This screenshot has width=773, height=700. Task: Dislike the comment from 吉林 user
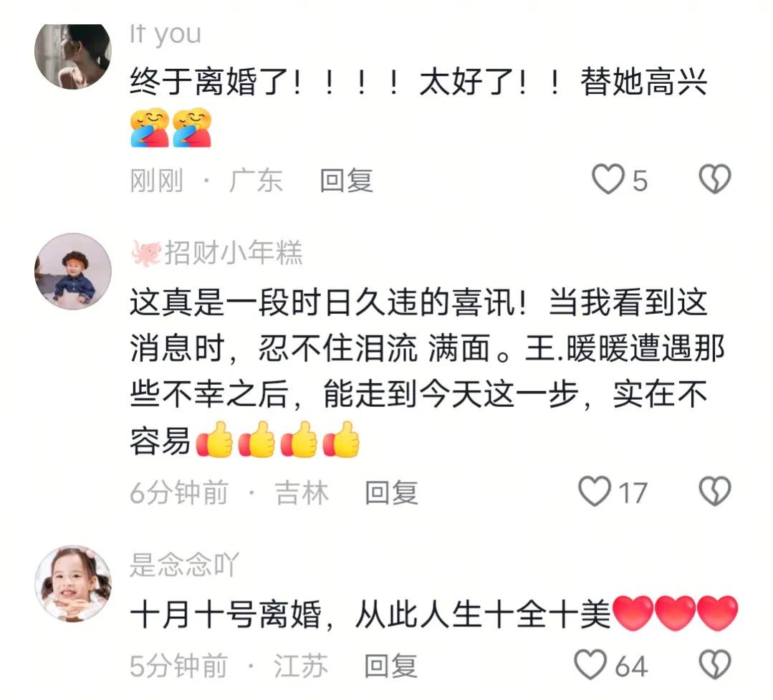tap(715, 491)
